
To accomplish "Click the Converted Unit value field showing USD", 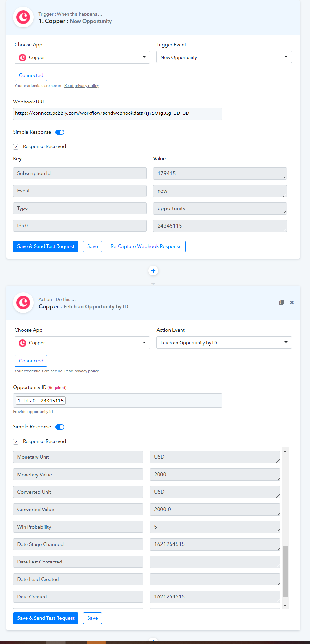I will [x=215, y=492].
